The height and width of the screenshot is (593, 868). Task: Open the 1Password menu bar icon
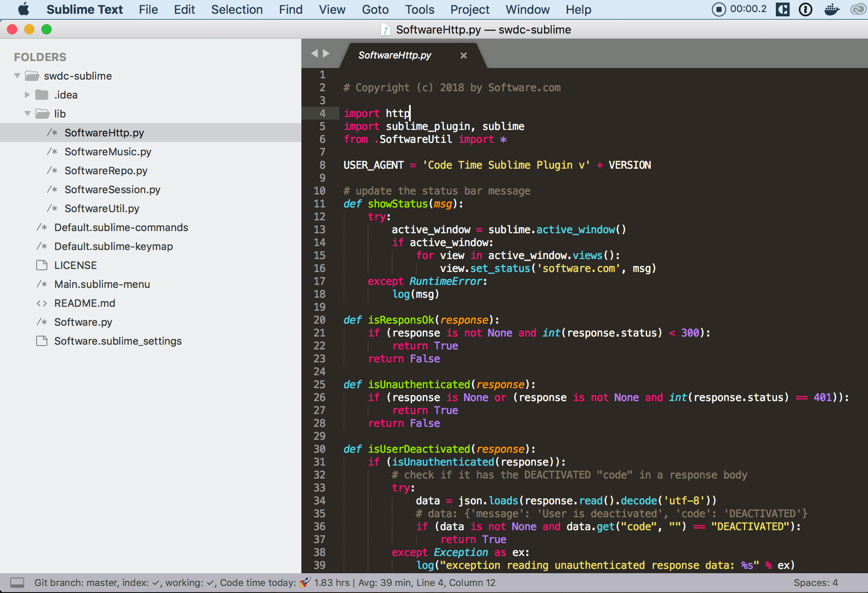805,9
